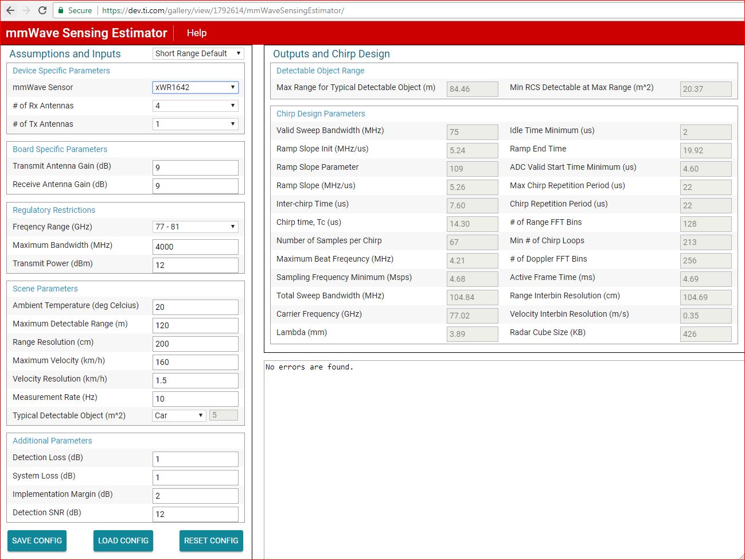The width and height of the screenshot is (745, 560).
Task: Open the mmWave Sensor xWR1642 dropdown
Action: click(x=196, y=87)
